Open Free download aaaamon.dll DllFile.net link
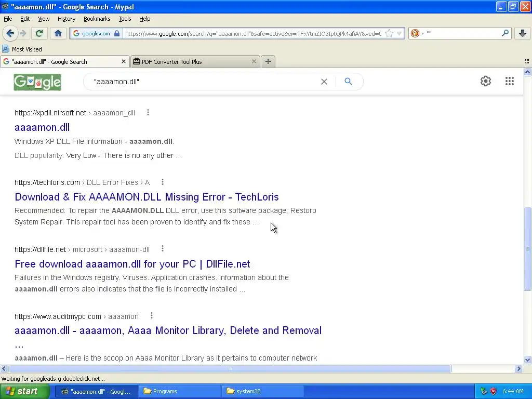532x399 pixels. [132, 263]
